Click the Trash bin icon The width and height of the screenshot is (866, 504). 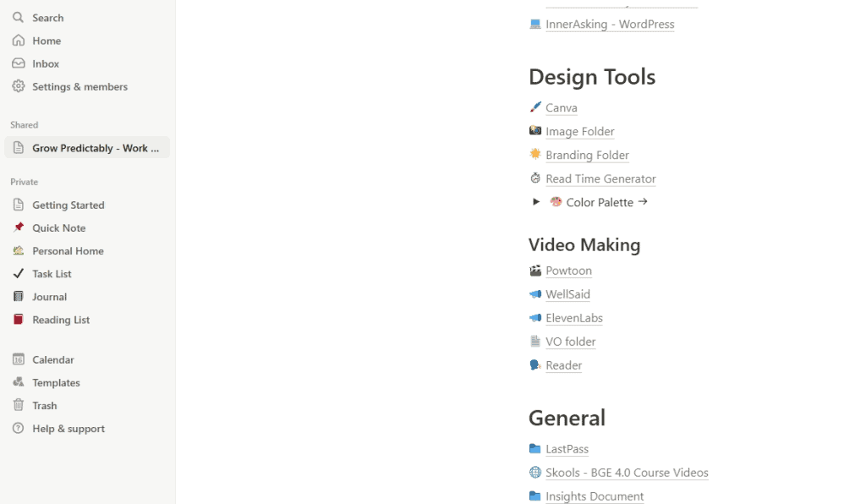[19, 405]
